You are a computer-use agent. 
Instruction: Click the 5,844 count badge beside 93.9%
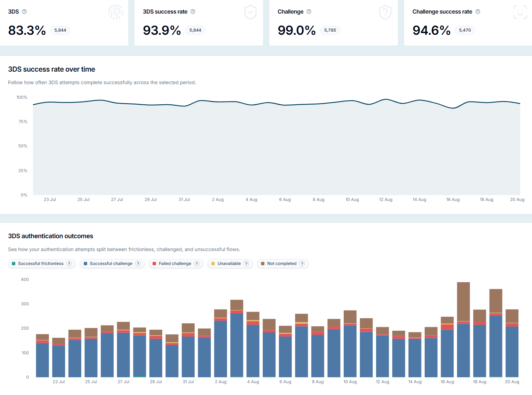point(195,30)
